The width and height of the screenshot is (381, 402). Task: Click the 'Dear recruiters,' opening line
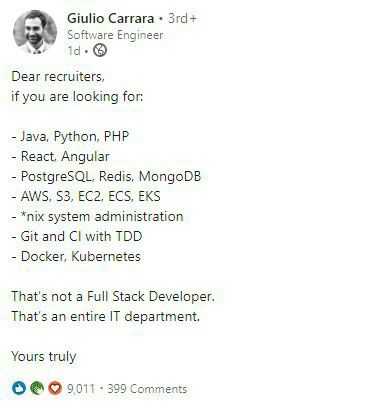point(58,77)
